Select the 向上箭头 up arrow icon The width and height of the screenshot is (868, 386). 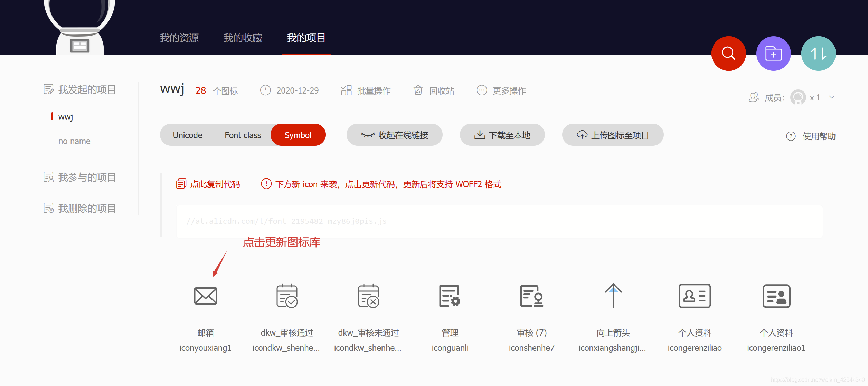click(x=613, y=296)
